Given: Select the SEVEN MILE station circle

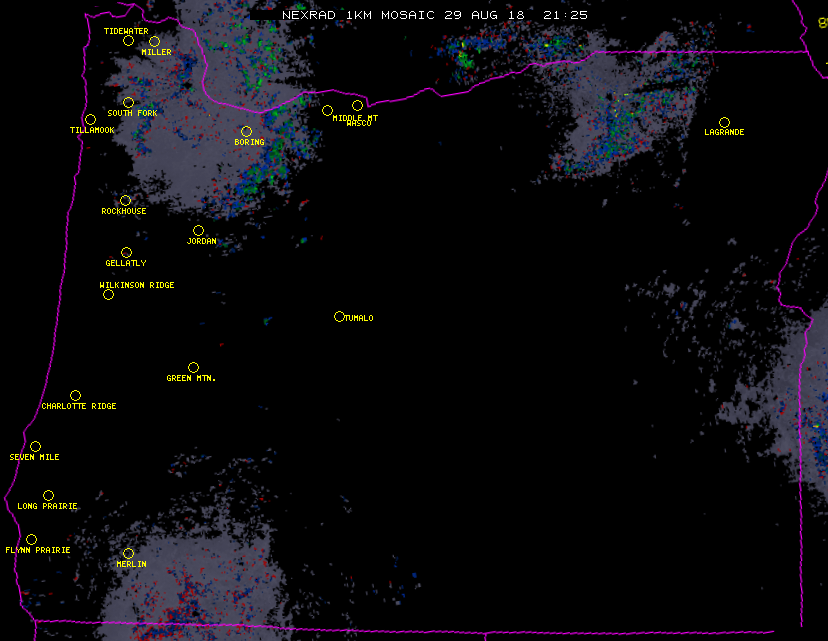Looking at the screenshot, I should (x=35, y=446).
